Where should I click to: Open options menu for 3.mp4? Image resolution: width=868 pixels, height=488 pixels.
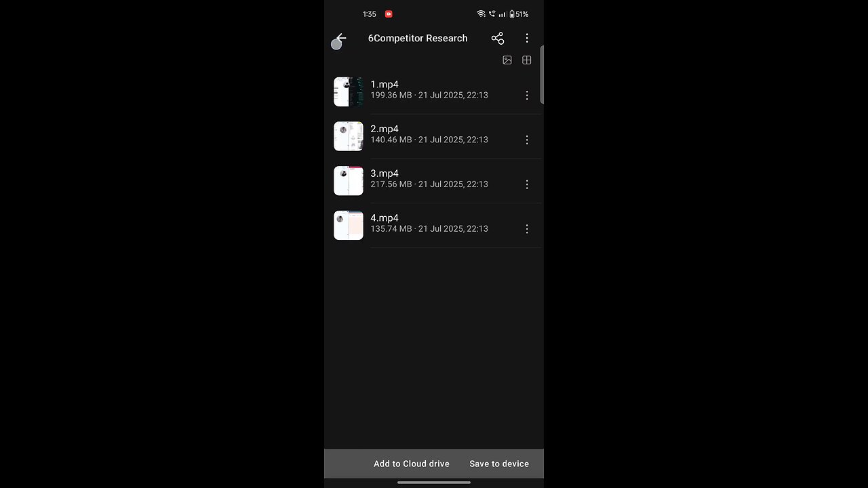(527, 184)
